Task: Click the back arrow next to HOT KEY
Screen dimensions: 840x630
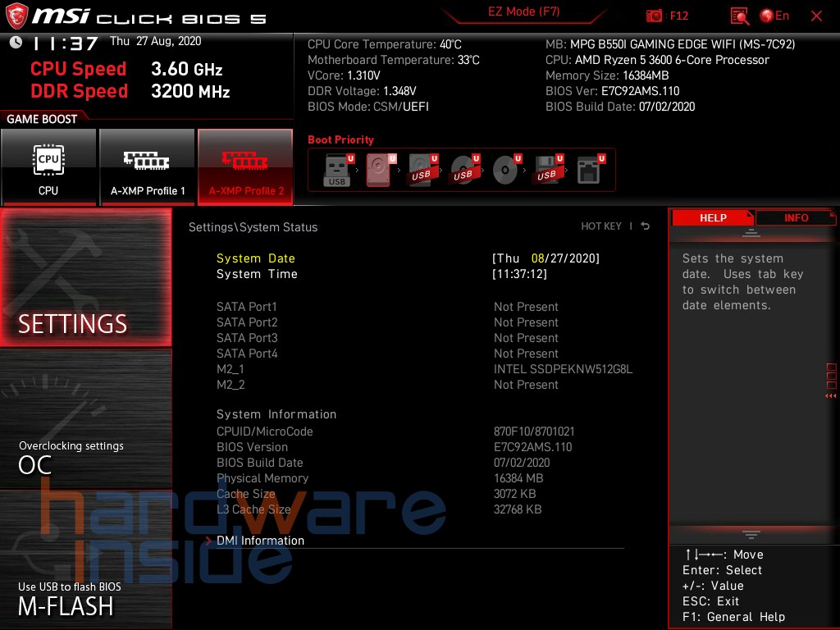Action: (645, 226)
